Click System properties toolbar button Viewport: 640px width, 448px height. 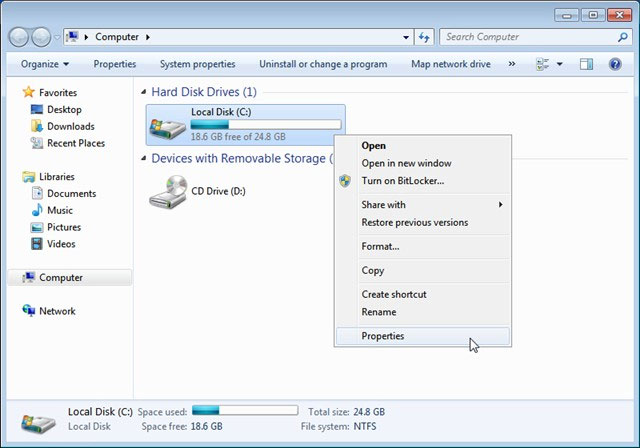[198, 64]
